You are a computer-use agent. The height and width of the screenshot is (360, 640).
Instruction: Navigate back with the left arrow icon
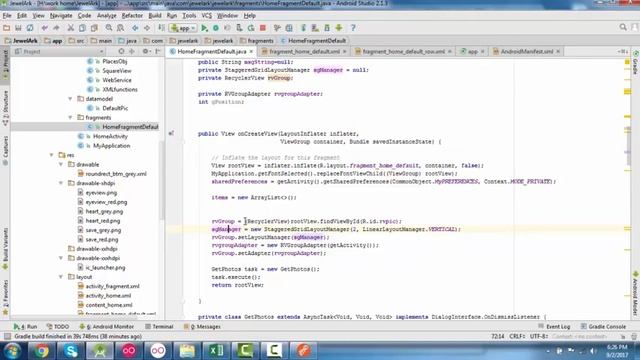[x=135, y=28]
